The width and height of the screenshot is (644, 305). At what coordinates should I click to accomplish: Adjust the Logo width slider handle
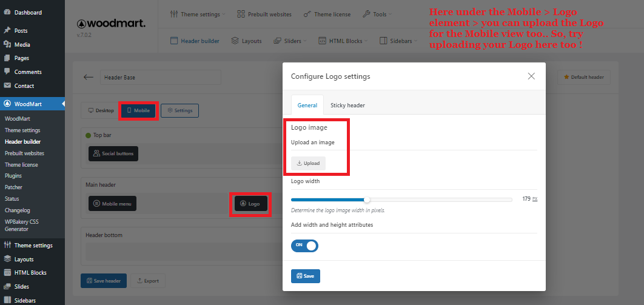pos(367,200)
